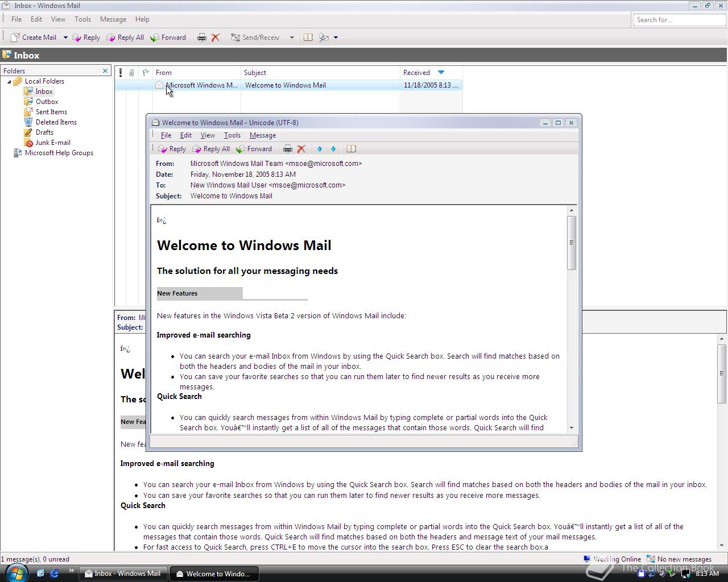
Task: Click the Print icon in Inbox toolbar
Action: (x=201, y=38)
